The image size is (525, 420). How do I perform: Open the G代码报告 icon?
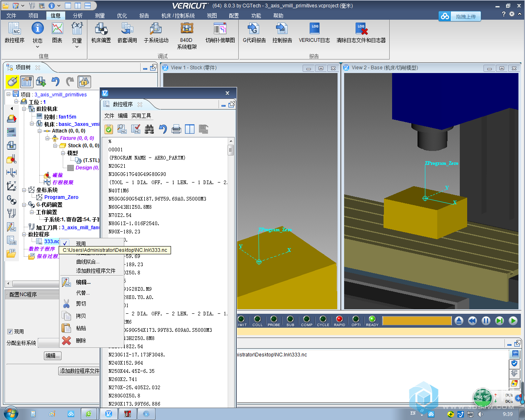pos(254,32)
